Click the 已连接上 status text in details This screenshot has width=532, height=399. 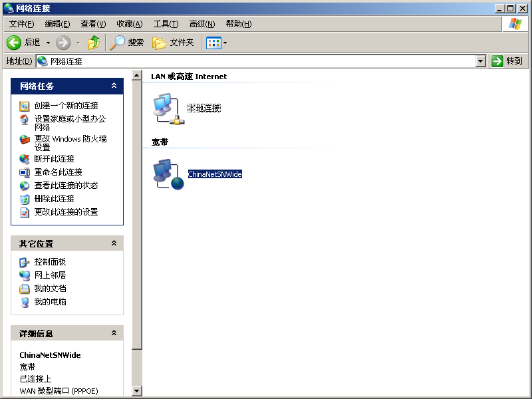tap(35, 378)
